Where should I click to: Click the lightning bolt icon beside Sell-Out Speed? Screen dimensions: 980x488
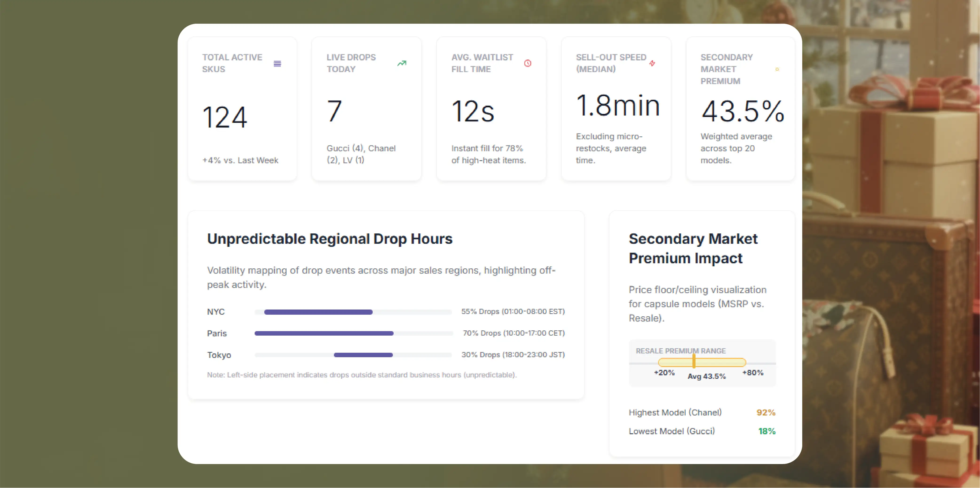click(652, 63)
